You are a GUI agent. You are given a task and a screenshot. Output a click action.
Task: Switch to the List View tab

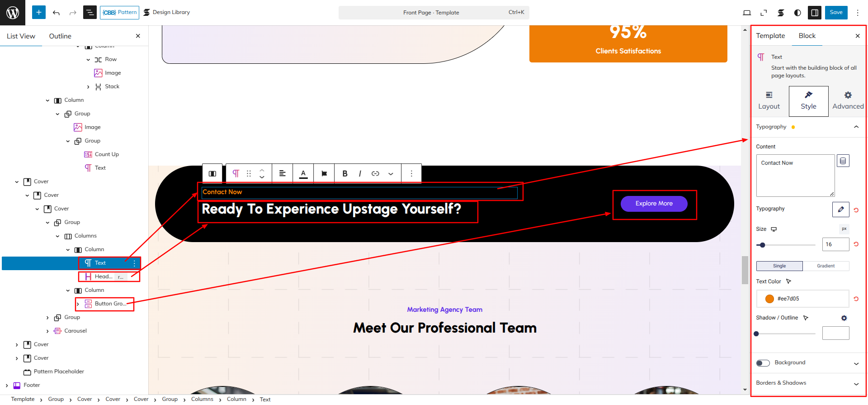[21, 36]
